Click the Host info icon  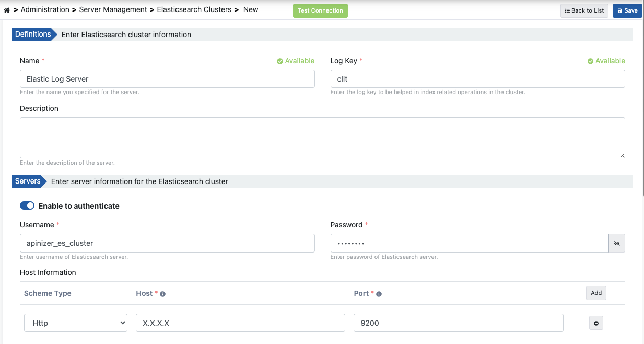point(162,294)
